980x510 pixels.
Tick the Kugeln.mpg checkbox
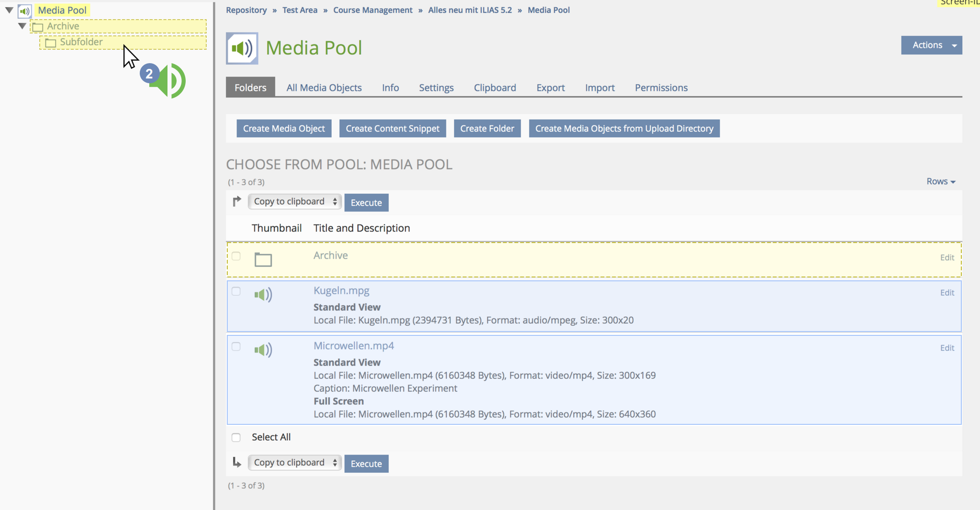(236, 291)
